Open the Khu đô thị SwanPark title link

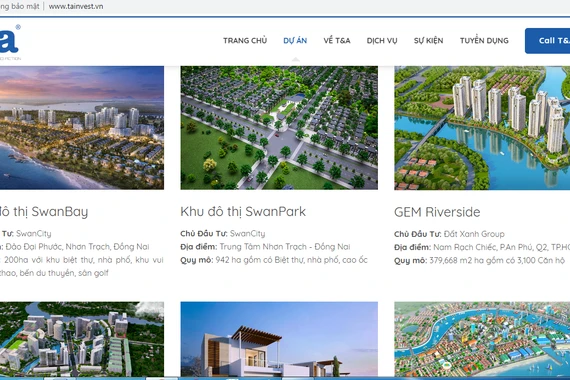coord(243,212)
